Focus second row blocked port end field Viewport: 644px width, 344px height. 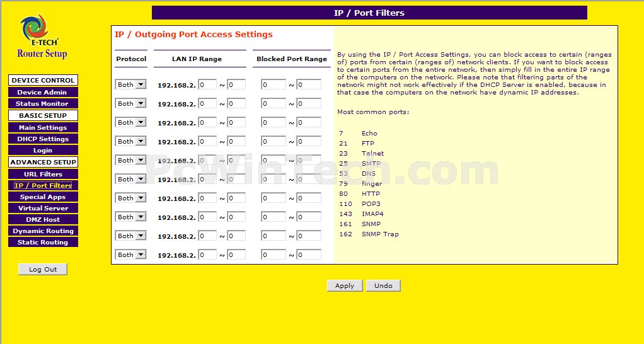coord(309,103)
